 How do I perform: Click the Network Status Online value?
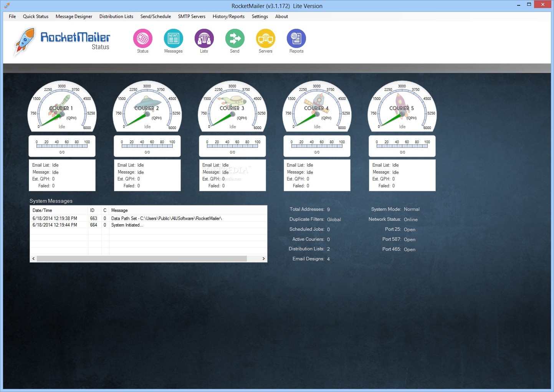tap(411, 220)
